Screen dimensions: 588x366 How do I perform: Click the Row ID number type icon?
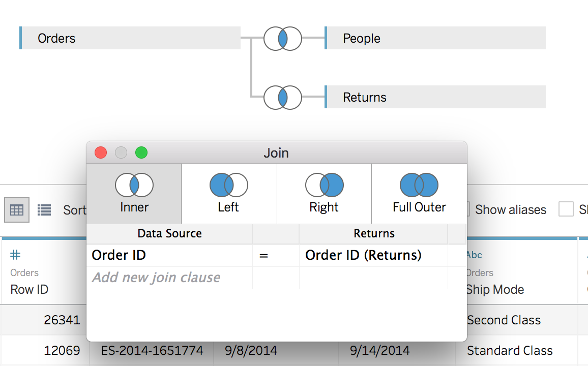pos(16,255)
